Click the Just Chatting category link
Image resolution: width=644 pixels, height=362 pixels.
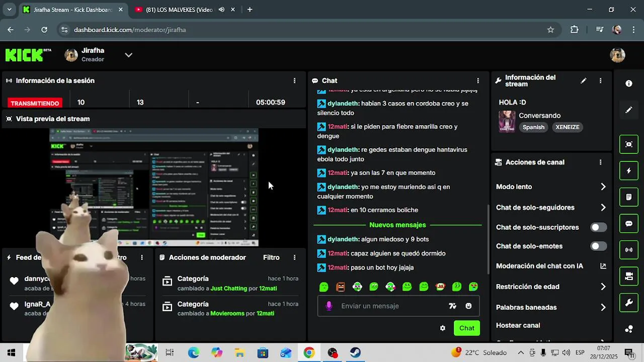pyautogui.click(x=228, y=289)
